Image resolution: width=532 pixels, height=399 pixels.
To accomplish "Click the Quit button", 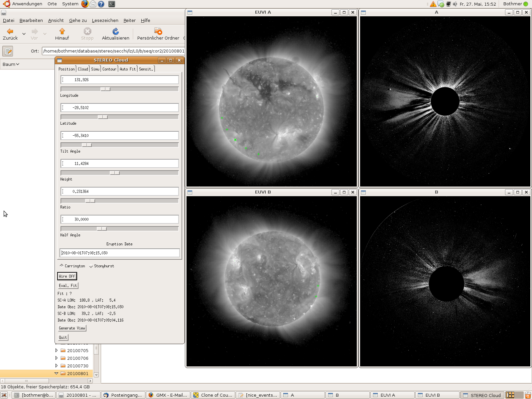I will point(63,337).
